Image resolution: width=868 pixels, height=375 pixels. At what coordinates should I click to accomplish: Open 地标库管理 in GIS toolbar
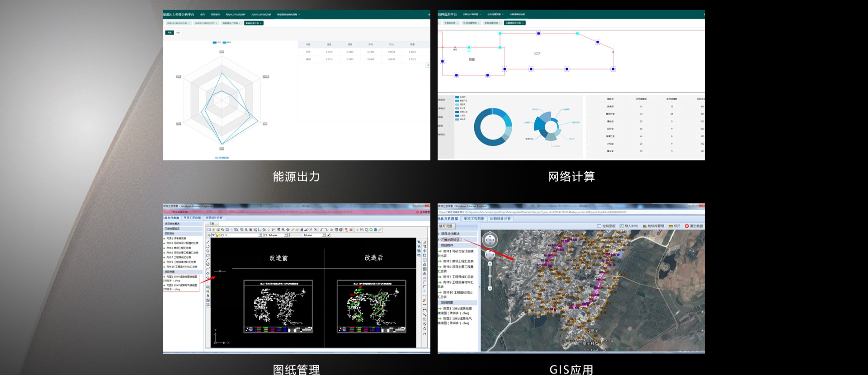point(653,226)
